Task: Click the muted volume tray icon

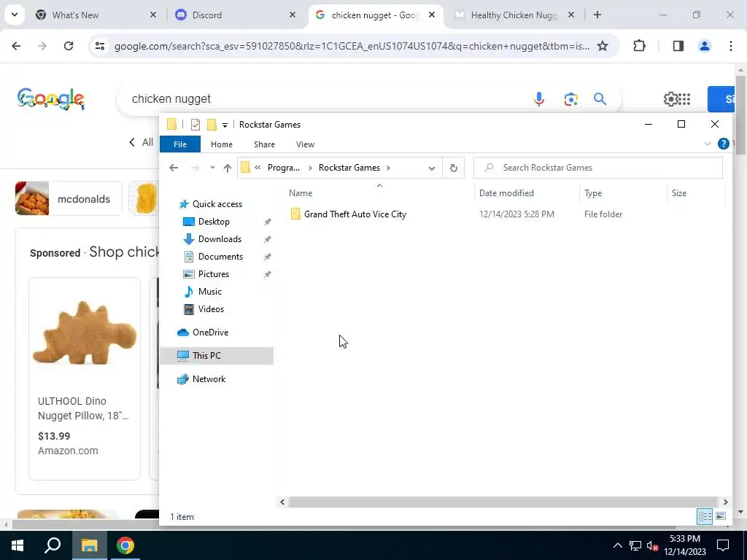Action: (x=653, y=545)
